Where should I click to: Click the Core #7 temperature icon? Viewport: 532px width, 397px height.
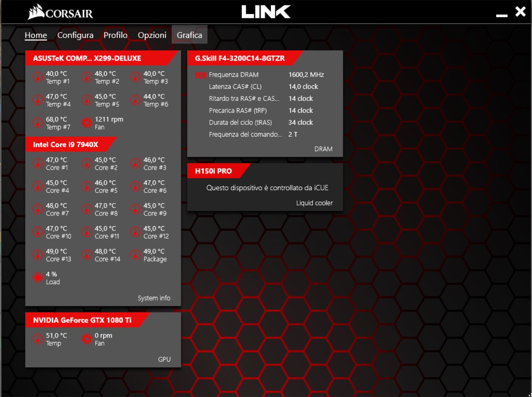pyautogui.click(x=37, y=209)
